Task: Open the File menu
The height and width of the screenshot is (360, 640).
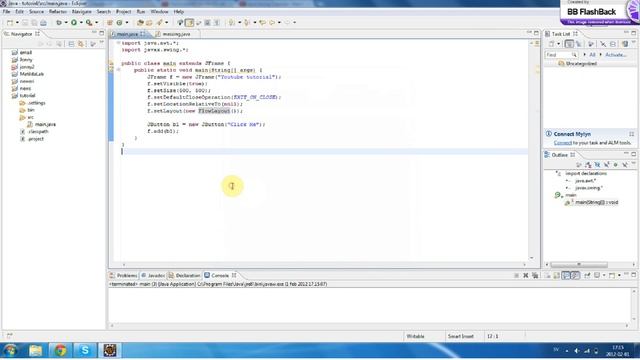Action: pyautogui.click(x=6, y=12)
